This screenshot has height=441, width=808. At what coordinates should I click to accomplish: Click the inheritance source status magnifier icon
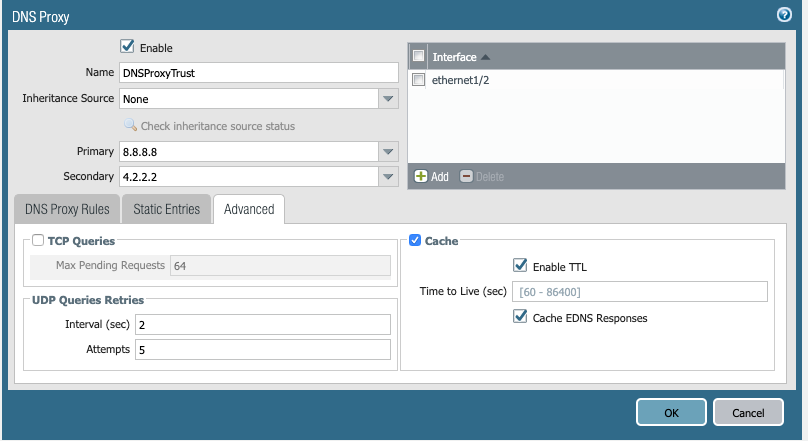coord(130,126)
